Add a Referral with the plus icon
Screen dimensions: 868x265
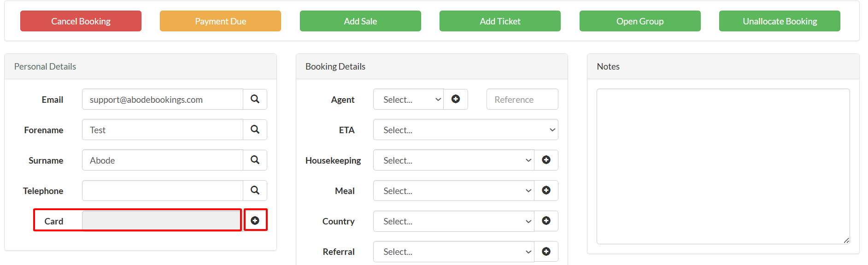tap(546, 251)
